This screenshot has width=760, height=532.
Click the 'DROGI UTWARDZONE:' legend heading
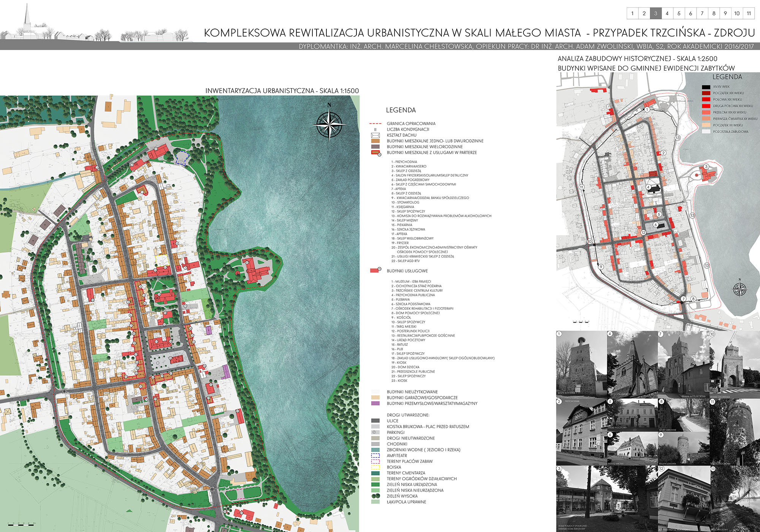point(408,415)
